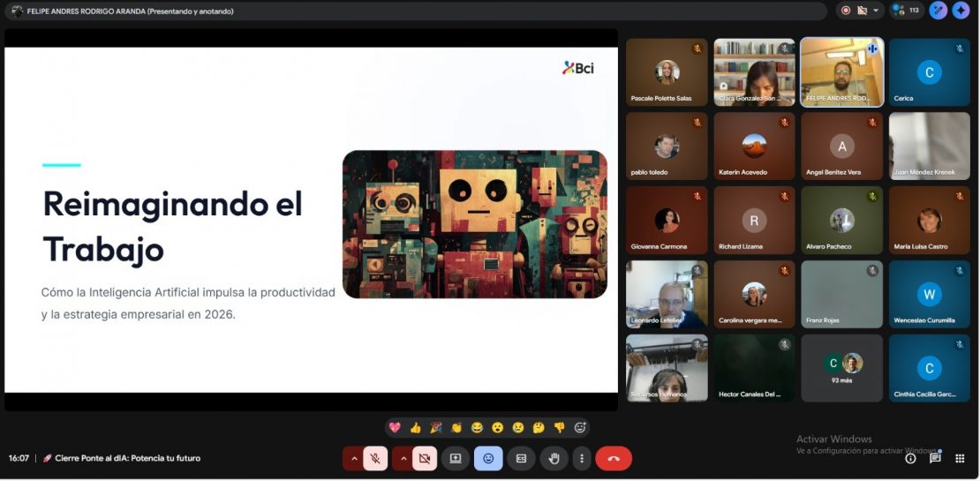Image resolution: width=980 pixels, height=481 pixels.
Task: Open the chat panel
Action: pyautogui.click(x=935, y=458)
